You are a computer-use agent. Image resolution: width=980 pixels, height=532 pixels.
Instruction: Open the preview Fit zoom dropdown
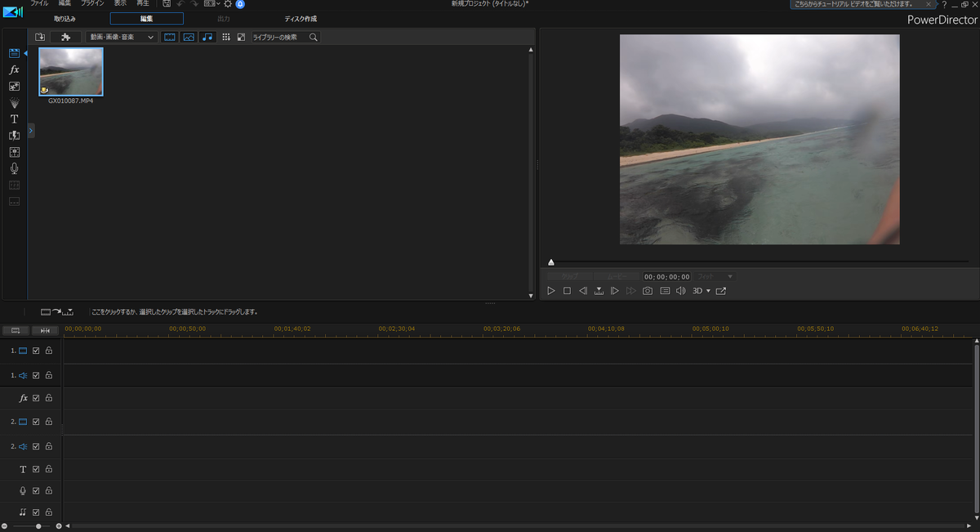pyautogui.click(x=715, y=277)
